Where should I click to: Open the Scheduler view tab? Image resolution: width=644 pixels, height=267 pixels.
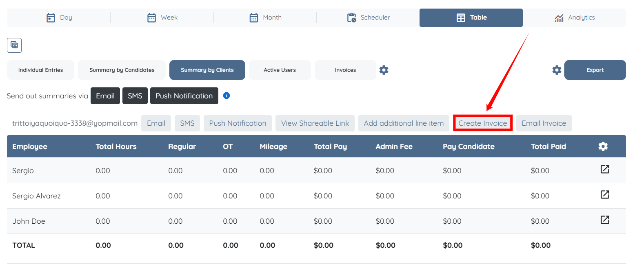368,18
